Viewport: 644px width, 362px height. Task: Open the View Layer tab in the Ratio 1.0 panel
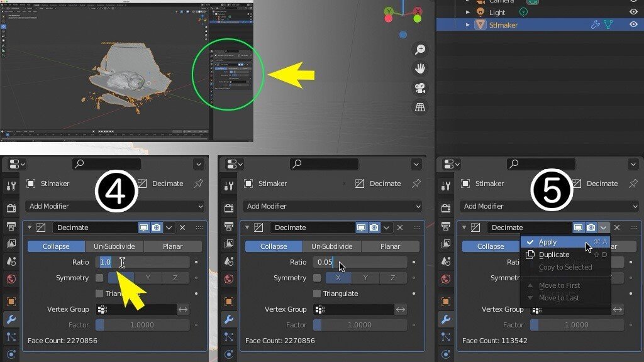click(x=11, y=244)
